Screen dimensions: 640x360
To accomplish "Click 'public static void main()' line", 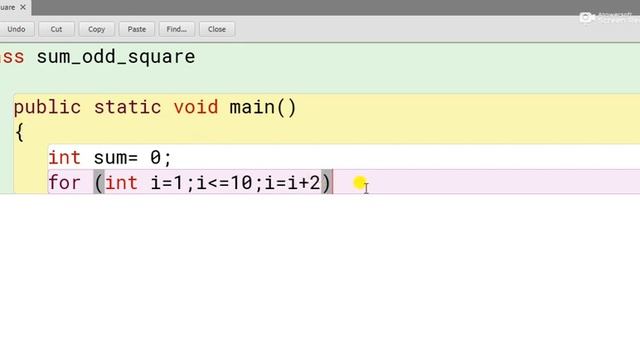I will tap(155, 107).
